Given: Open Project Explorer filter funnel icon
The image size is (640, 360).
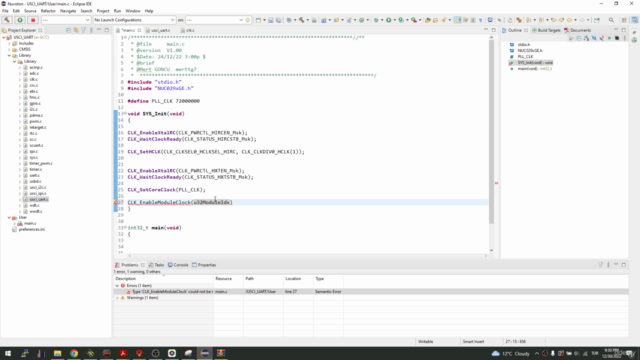Looking at the screenshot, I should click(x=84, y=30).
